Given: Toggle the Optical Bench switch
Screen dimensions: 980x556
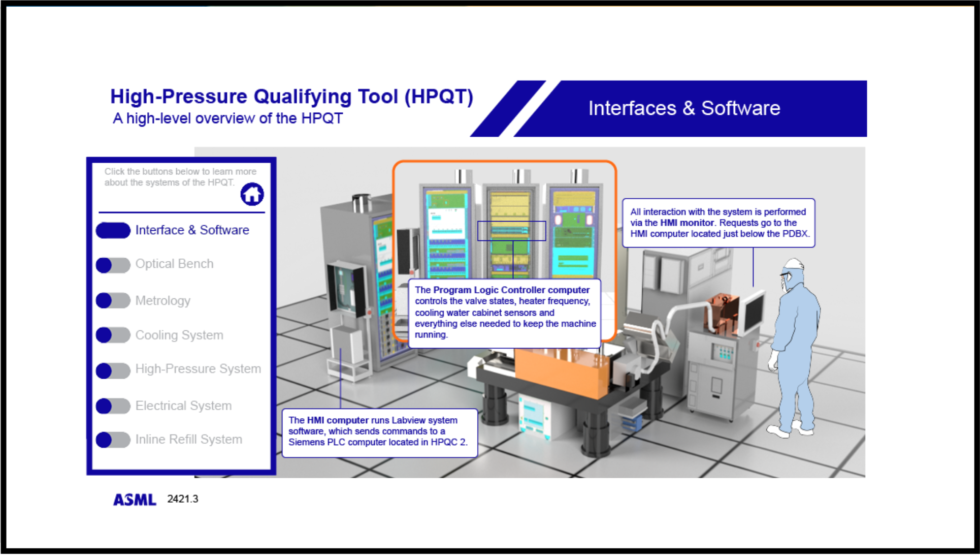Looking at the screenshot, I should pos(113,265).
